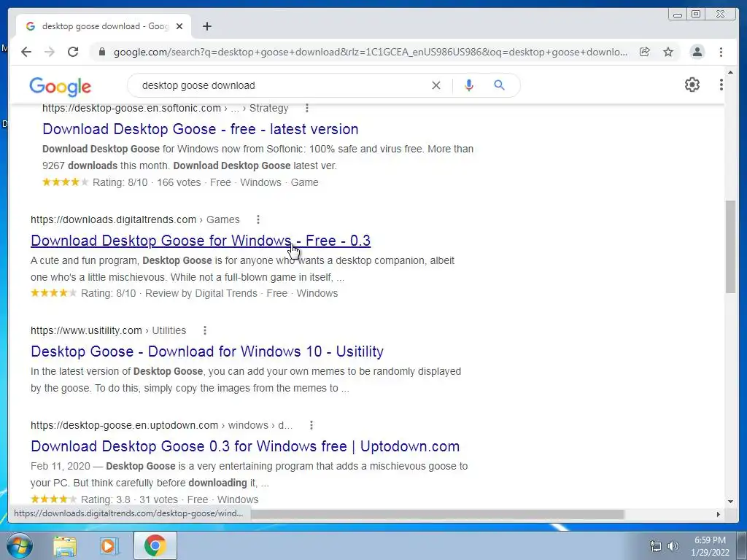Click the uptodown.com URL breadcrumb
The image size is (747, 560).
[x=161, y=425]
